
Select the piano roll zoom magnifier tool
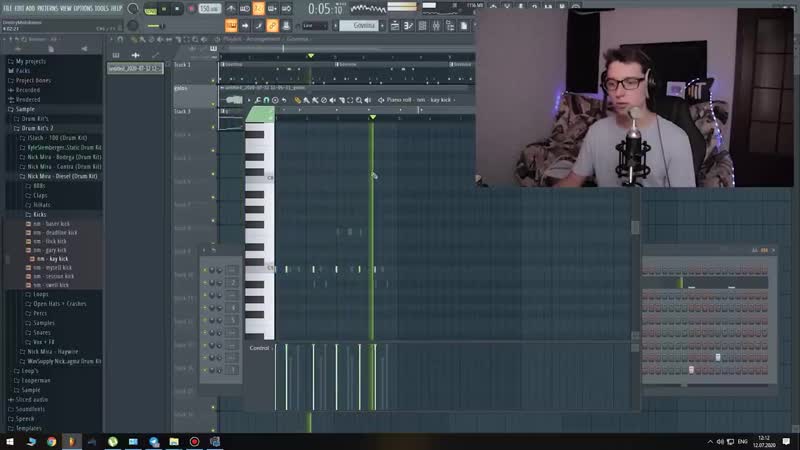[x=359, y=101]
